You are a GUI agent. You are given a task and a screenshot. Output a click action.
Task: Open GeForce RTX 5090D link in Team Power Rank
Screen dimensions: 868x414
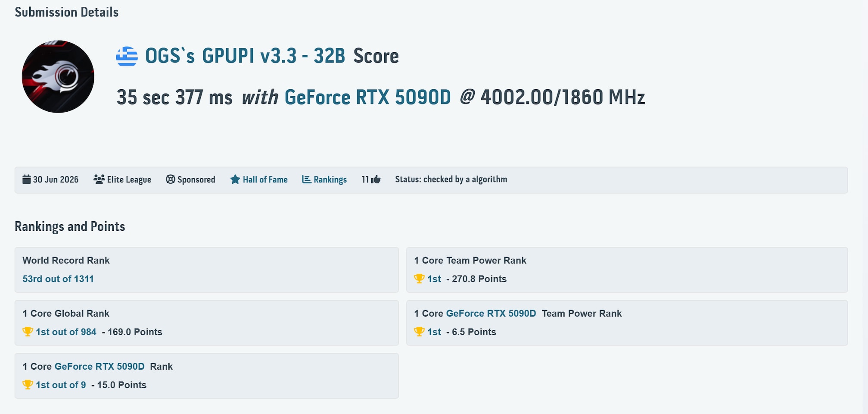point(491,313)
